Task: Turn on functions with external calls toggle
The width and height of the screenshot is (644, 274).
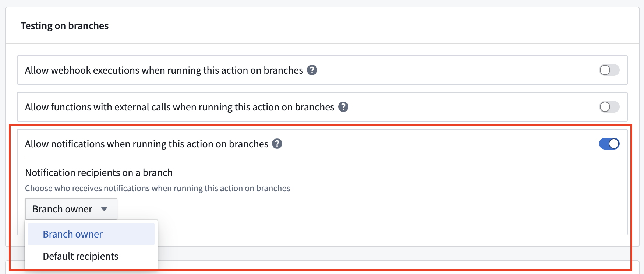Action: 609,107
